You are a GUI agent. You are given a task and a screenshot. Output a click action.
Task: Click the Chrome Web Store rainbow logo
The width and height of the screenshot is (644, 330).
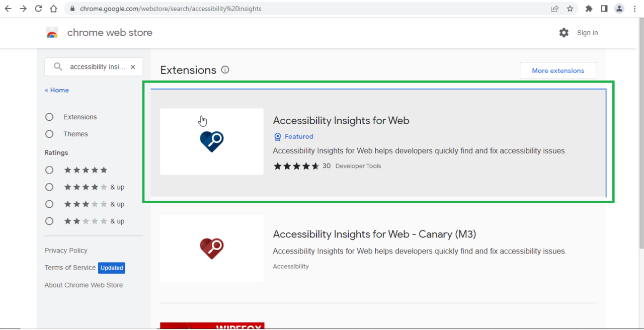pyautogui.click(x=52, y=33)
